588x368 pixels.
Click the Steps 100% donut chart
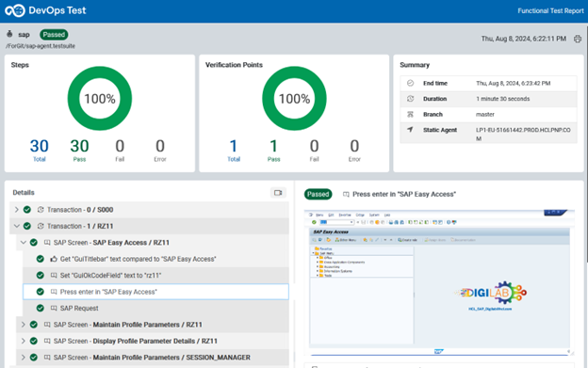click(x=100, y=99)
